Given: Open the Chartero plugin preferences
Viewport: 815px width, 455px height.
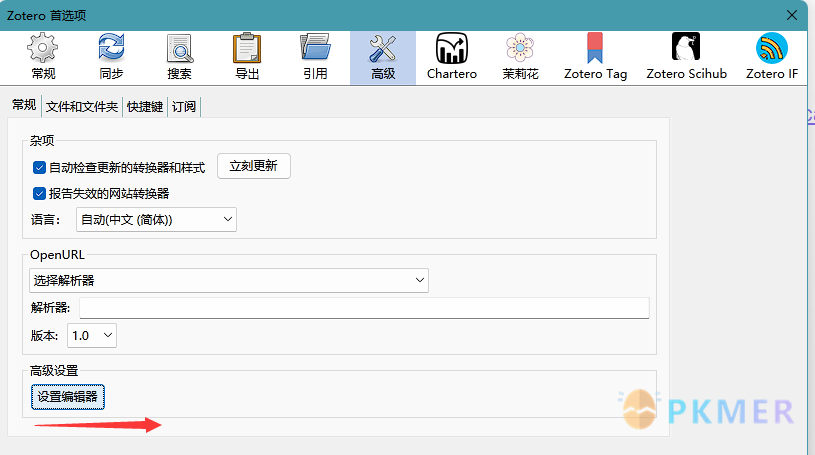Looking at the screenshot, I should point(452,57).
